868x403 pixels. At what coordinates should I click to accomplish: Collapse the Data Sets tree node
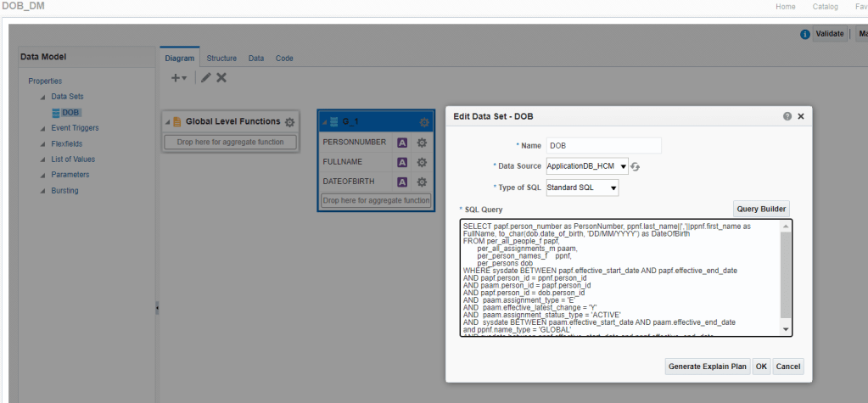pos(42,98)
